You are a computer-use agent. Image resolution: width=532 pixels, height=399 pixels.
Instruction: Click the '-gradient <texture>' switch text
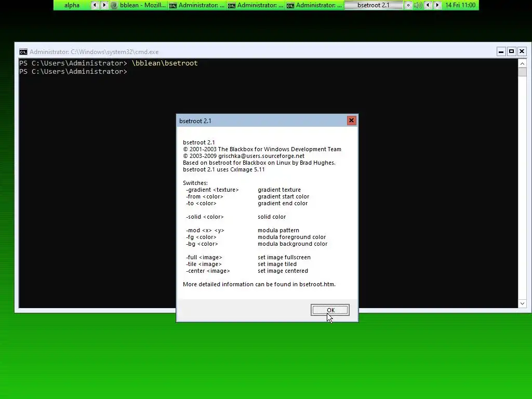tap(212, 190)
